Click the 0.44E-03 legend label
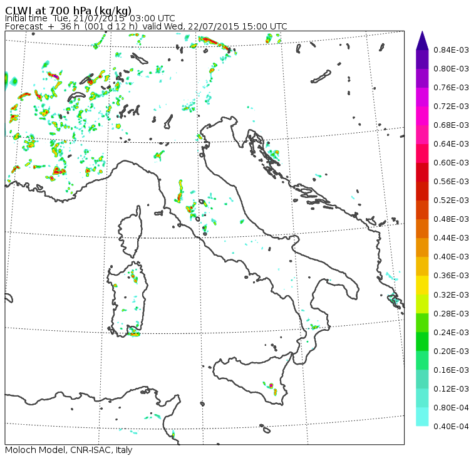Screen dimensions: 476x458 [451, 238]
